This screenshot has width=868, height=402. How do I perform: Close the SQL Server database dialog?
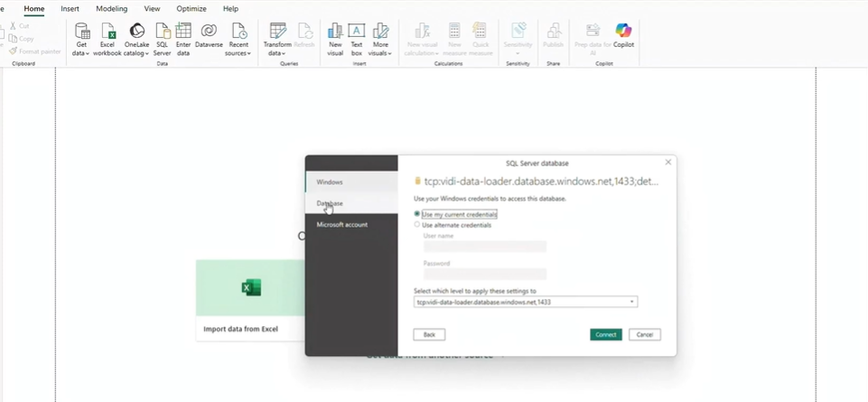click(x=668, y=163)
